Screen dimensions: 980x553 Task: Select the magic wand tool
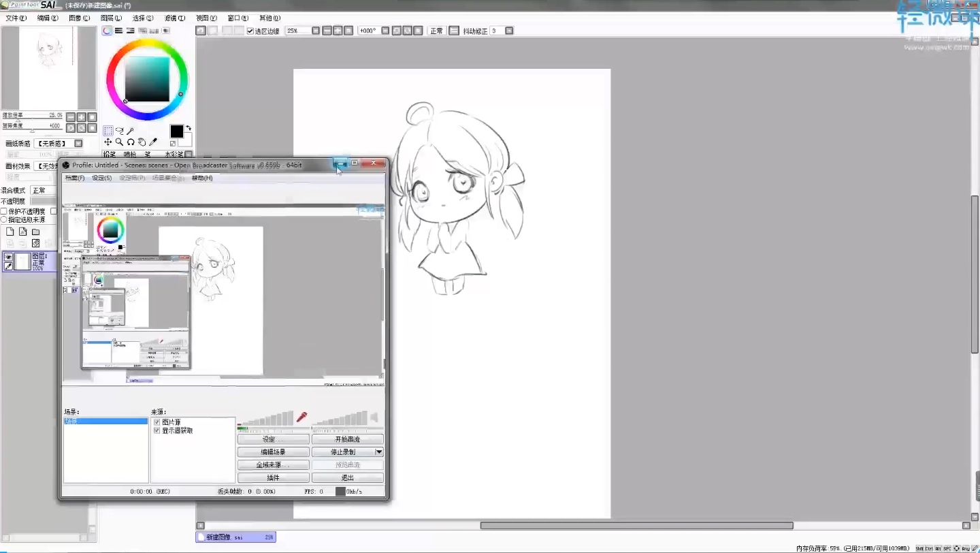[130, 131]
